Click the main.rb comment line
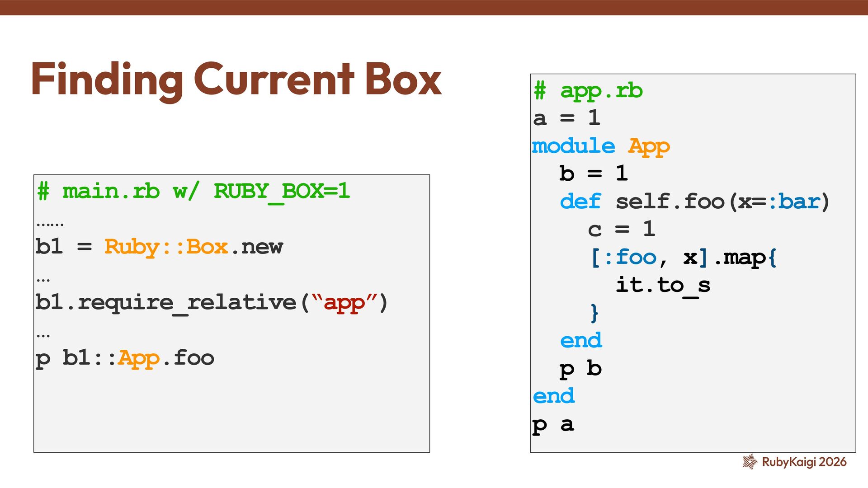This screenshot has width=868, height=488. [193, 191]
